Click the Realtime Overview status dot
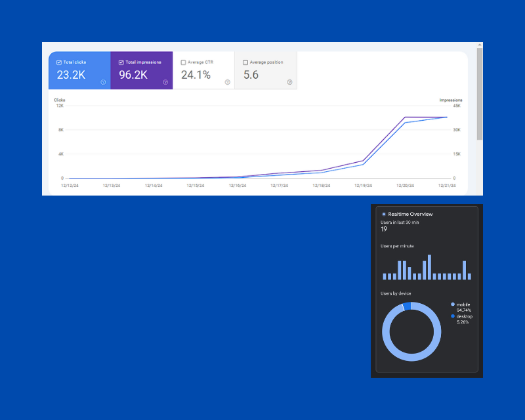525x420 pixels. point(384,214)
